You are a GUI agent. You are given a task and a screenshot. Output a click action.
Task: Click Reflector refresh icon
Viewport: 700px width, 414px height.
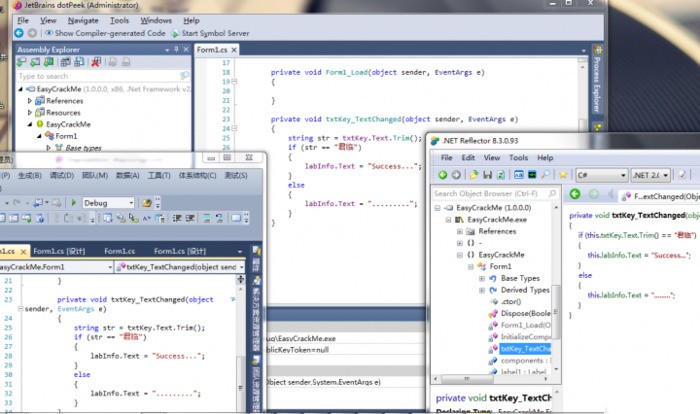[x=500, y=175]
